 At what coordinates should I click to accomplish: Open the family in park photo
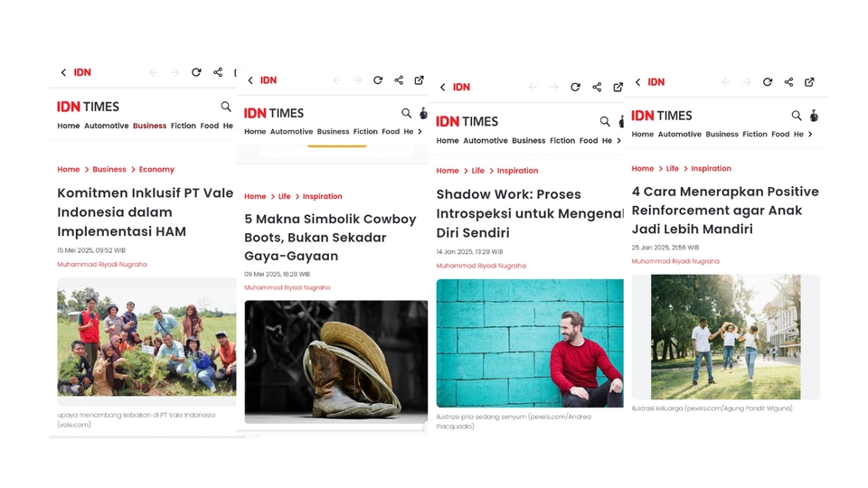[x=726, y=337]
